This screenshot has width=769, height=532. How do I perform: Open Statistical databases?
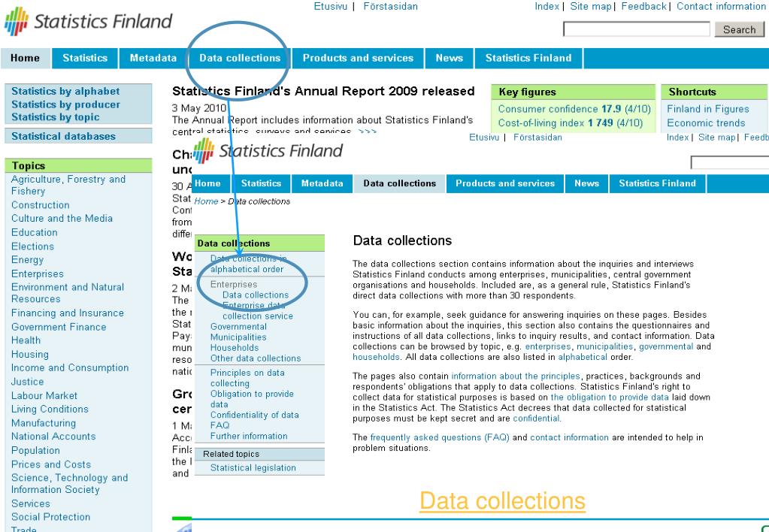63,136
